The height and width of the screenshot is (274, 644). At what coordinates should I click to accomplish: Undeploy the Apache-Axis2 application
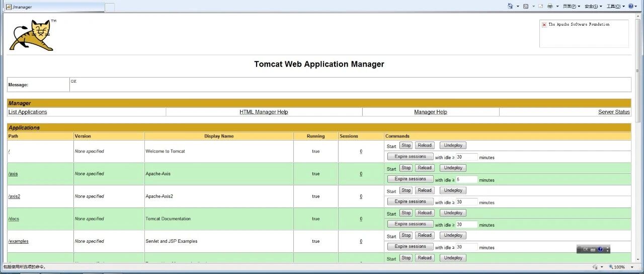pos(453,190)
